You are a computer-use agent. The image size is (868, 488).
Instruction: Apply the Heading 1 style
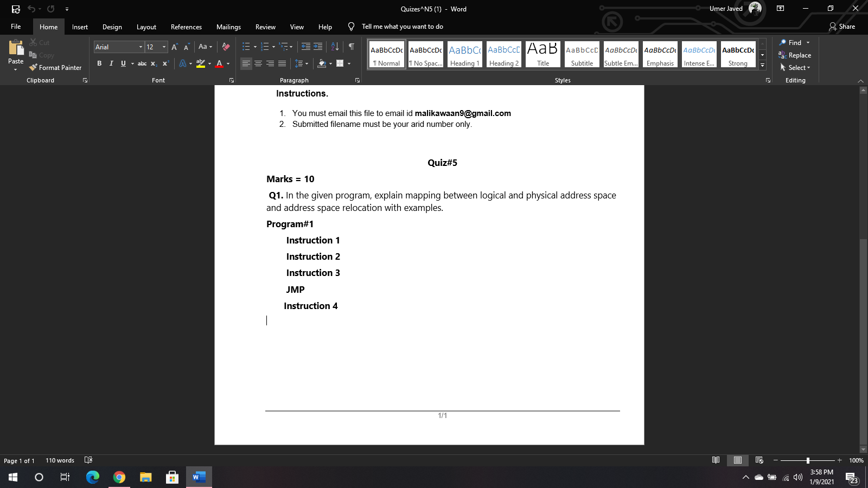pos(464,54)
